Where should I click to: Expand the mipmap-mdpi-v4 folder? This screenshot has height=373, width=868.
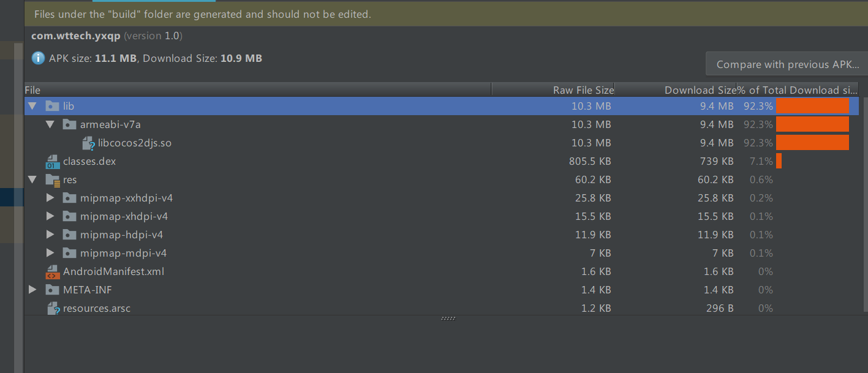coord(50,253)
